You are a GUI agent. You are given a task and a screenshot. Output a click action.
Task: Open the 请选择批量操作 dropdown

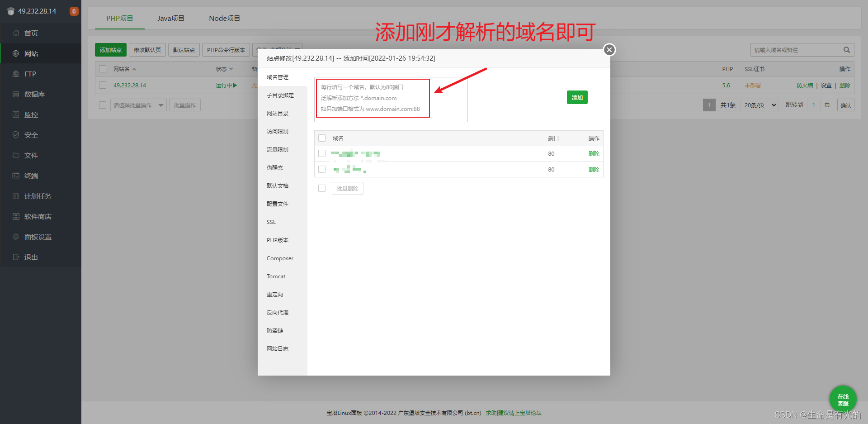(x=138, y=105)
